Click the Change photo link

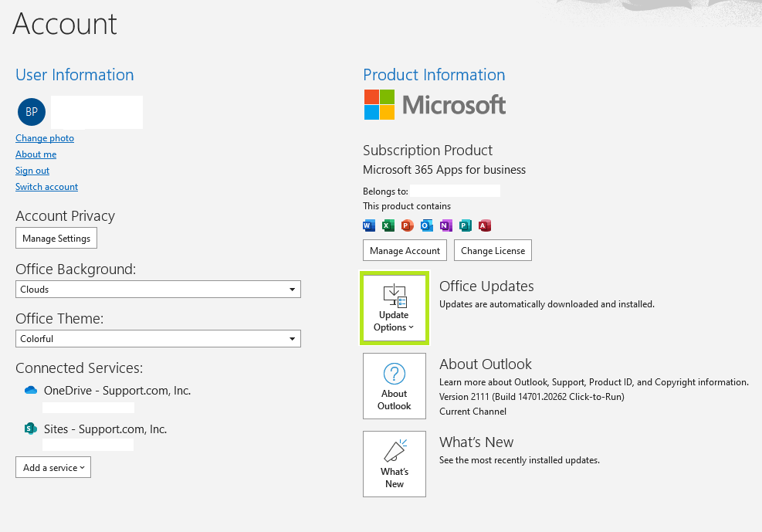pos(45,138)
